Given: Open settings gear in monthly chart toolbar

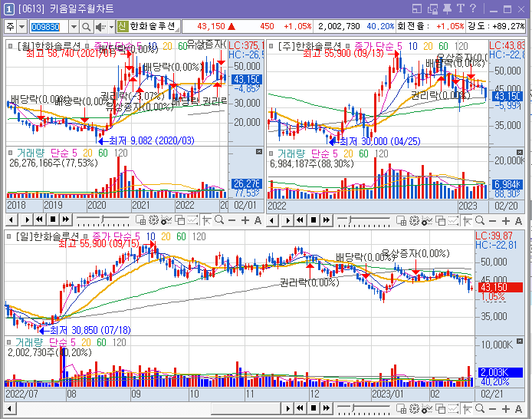Looking at the screenshot, I should click(153, 220).
